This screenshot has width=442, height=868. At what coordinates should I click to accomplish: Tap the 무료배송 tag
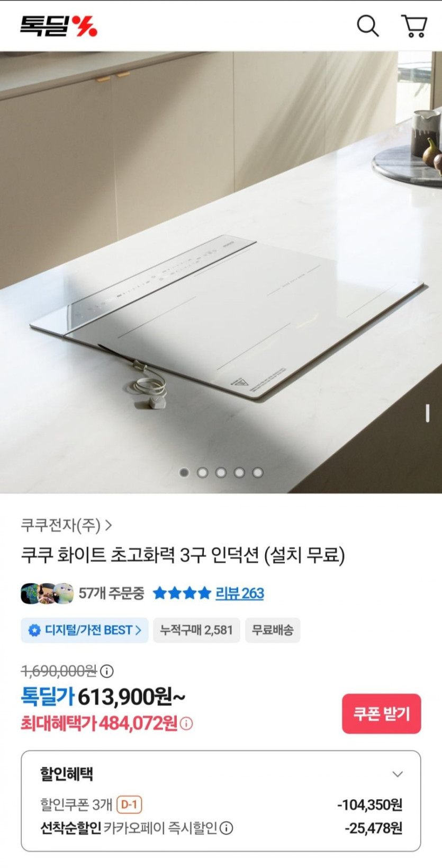(x=273, y=630)
